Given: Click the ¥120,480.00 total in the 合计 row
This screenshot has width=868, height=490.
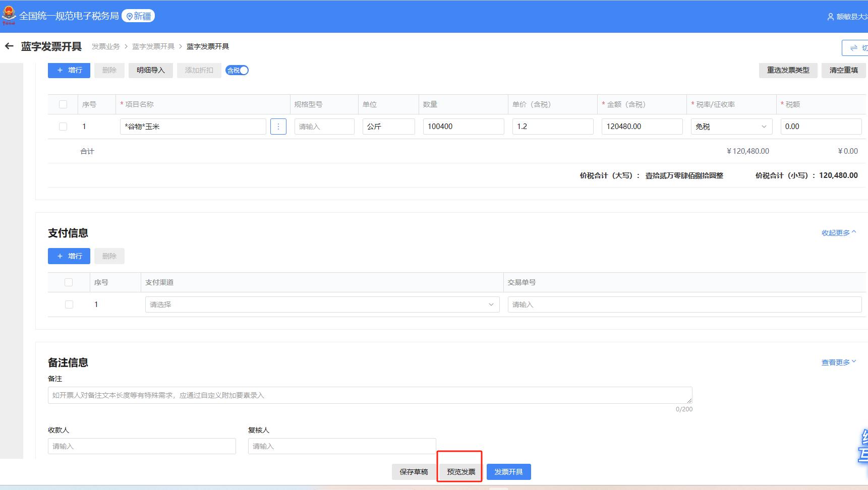Looking at the screenshot, I should pyautogui.click(x=748, y=151).
